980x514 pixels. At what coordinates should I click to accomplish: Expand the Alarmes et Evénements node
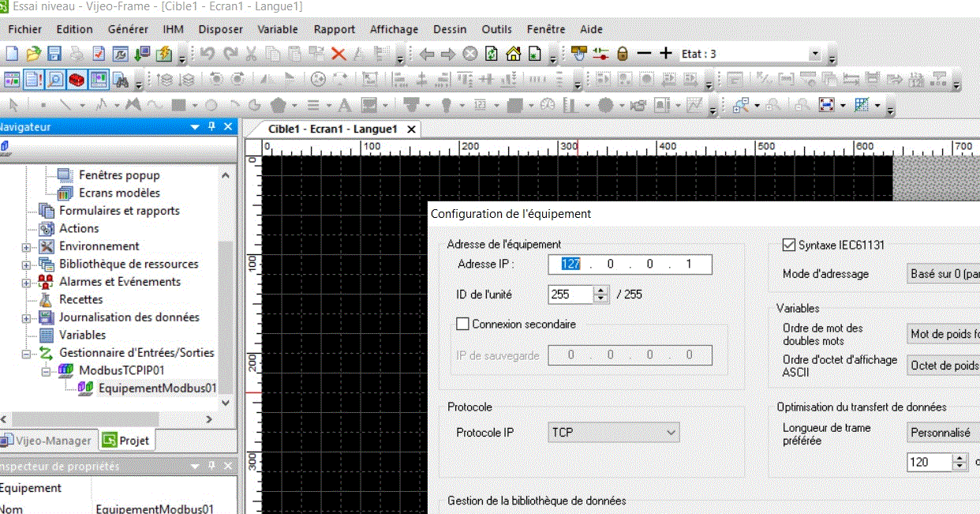coord(26,282)
